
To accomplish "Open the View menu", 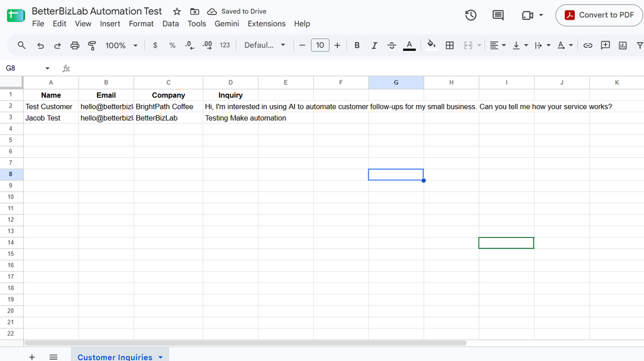I will coord(83,24).
